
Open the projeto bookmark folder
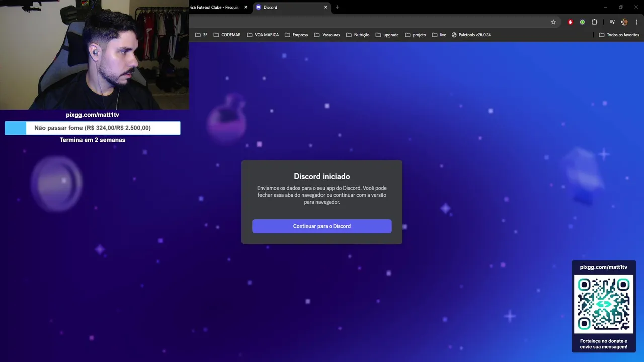click(415, 35)
